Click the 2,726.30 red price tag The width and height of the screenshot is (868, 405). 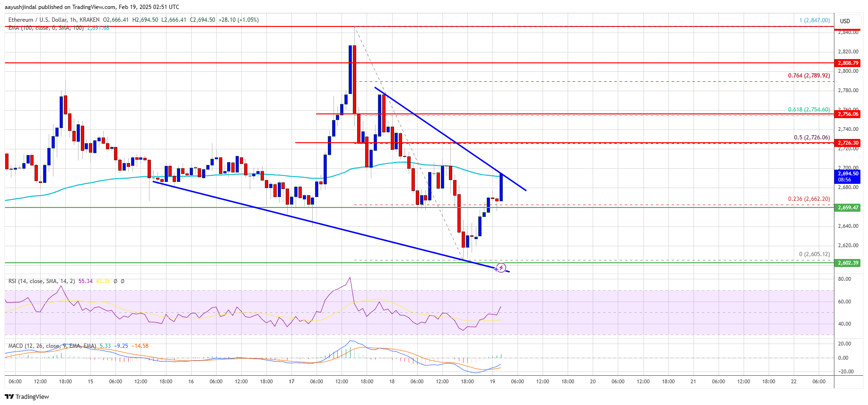(x=848, y=143)
